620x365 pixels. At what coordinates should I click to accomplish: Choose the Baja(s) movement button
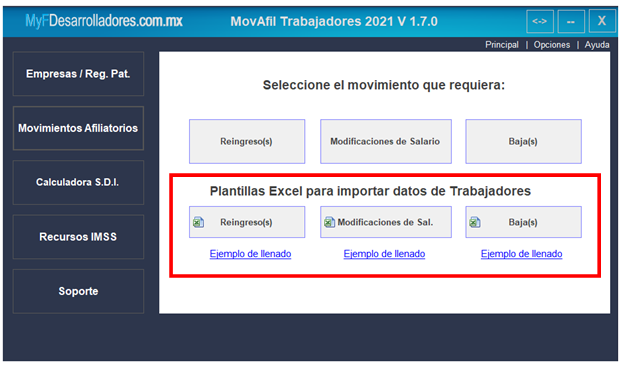coord(524,142)
